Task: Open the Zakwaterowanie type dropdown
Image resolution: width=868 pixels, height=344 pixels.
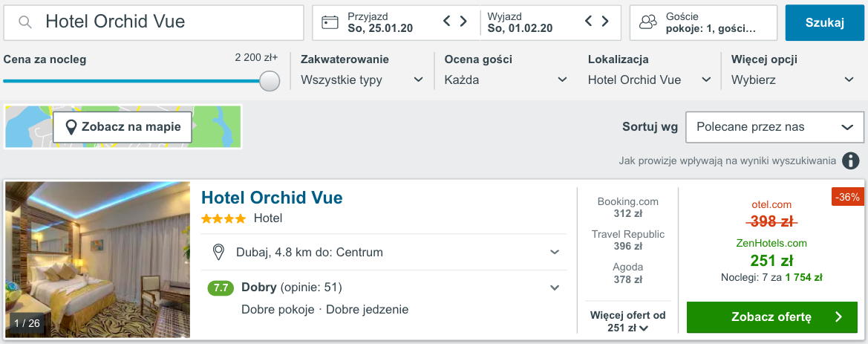Action: point(362,79)
